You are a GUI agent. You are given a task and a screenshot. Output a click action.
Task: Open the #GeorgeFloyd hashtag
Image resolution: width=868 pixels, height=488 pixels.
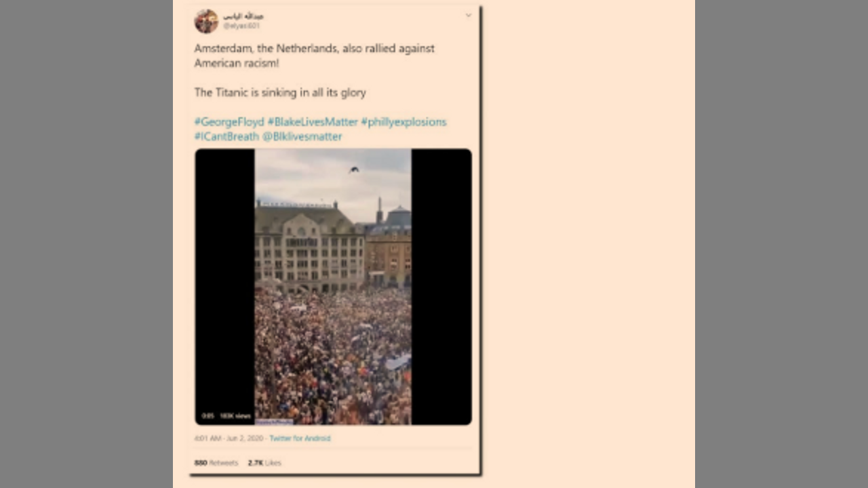[229, 122]
